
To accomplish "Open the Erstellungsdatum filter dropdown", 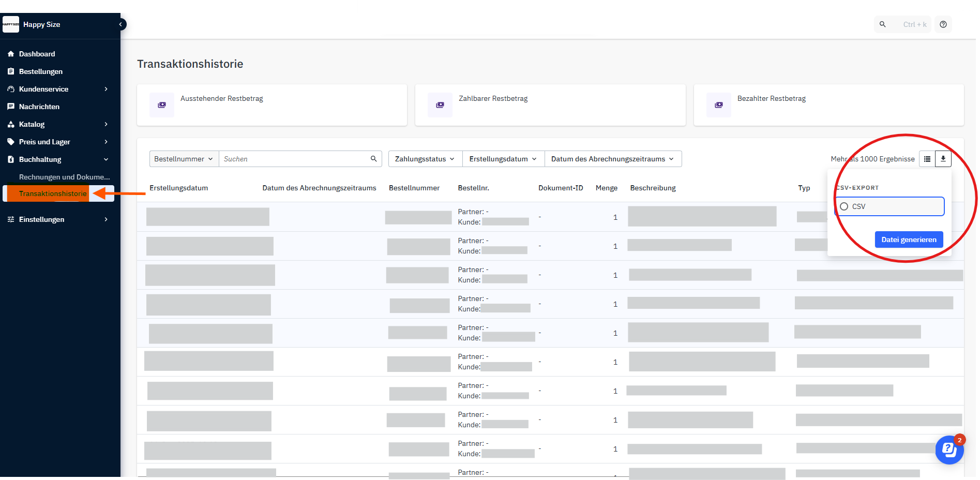I will pyautogui.click(x=503, y=159).
